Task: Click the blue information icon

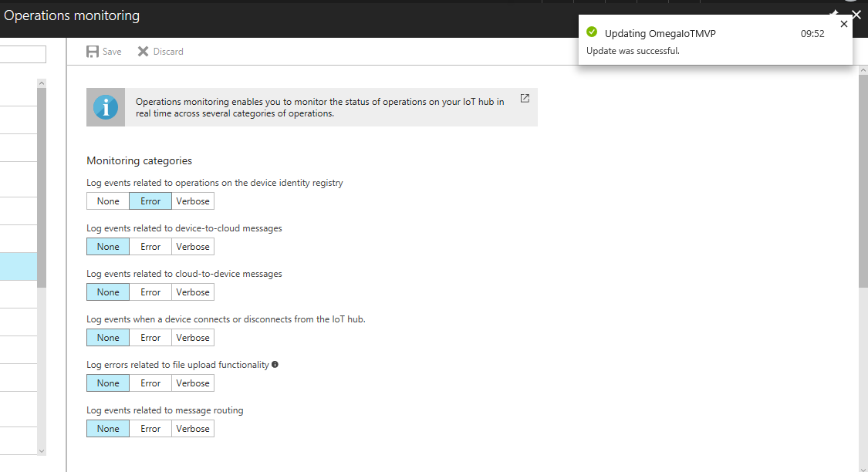Action: click(x=106, y=107)
